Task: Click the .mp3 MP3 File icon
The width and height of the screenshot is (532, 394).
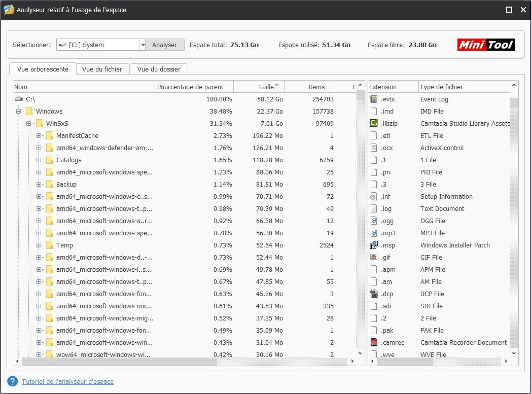Action: 374,233
